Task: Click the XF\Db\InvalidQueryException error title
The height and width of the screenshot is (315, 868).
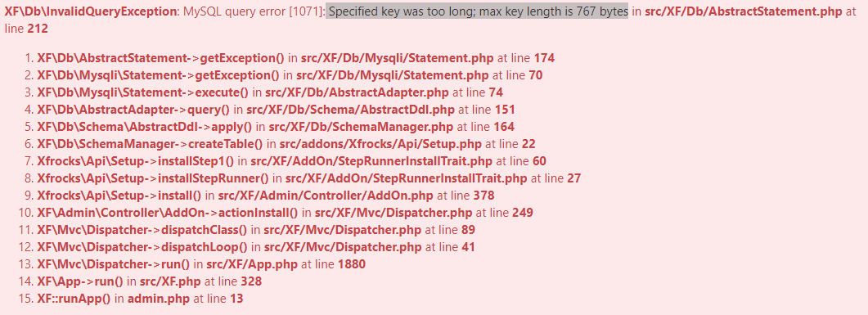Action: coord(90,11)
